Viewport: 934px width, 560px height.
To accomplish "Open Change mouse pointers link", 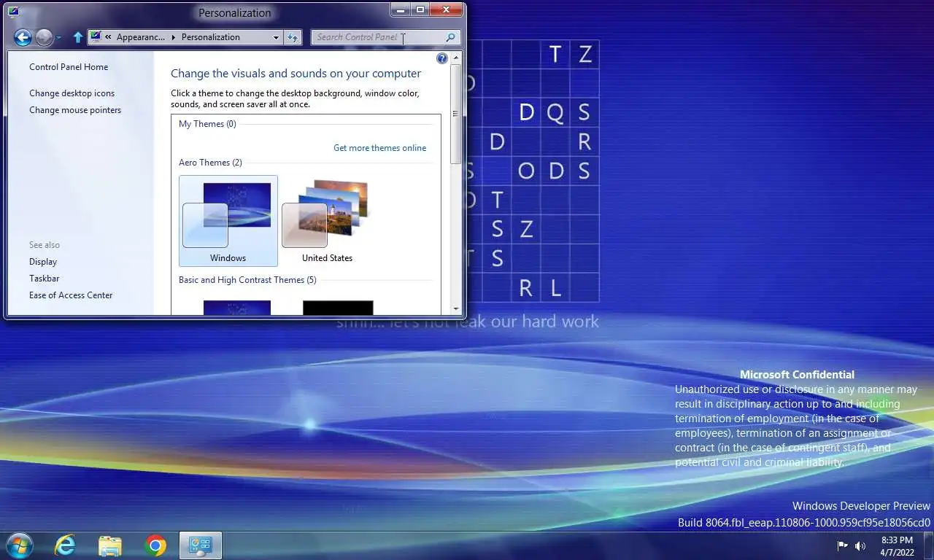I will (75, 110).
